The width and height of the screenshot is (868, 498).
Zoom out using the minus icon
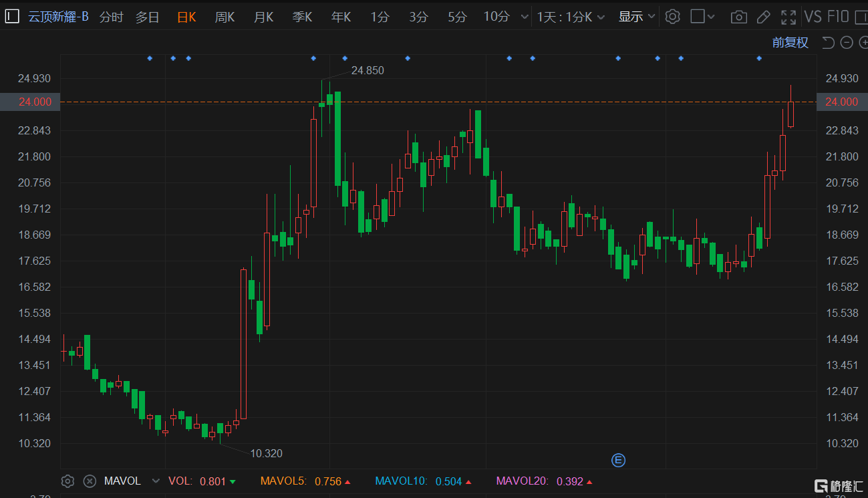pyautogui.click(x=846, y=42)
